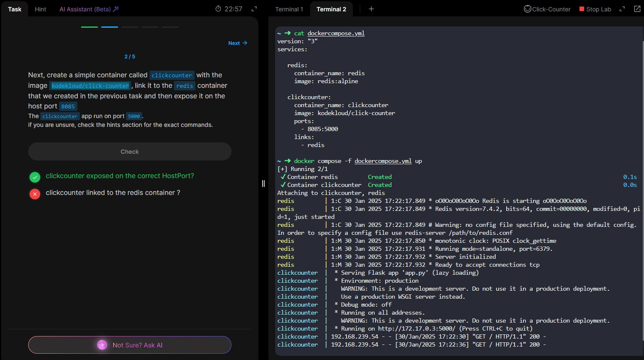Go to the Next task
The height and width of the screenshot is (360, 644).
point(238,43)
